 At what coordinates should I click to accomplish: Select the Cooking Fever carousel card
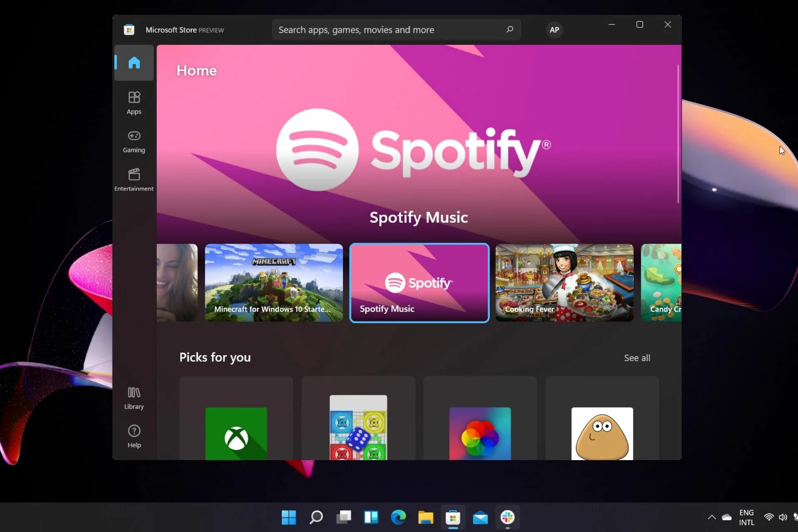564,283
